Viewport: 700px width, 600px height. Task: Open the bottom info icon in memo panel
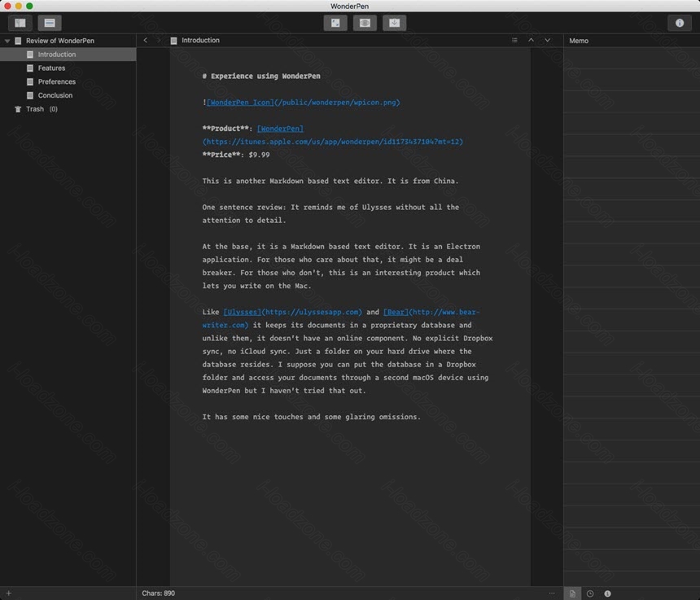click(607, 593)
